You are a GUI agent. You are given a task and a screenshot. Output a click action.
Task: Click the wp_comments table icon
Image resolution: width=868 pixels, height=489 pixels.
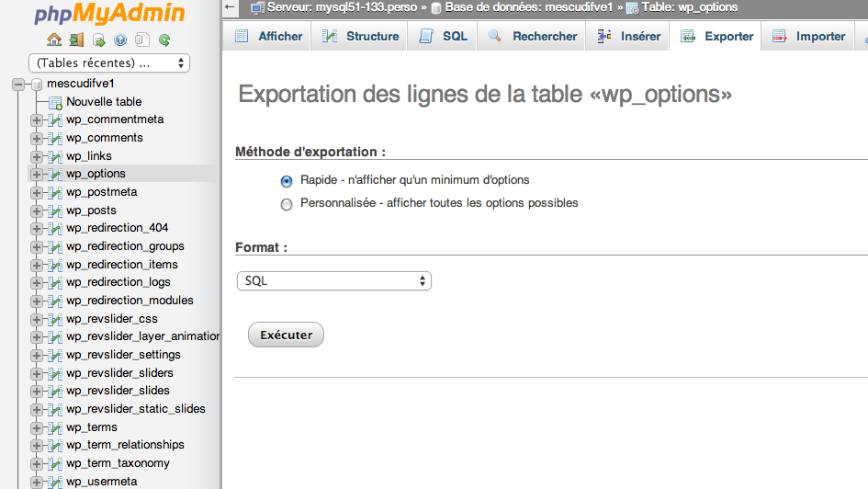click(x=55, y=139)
